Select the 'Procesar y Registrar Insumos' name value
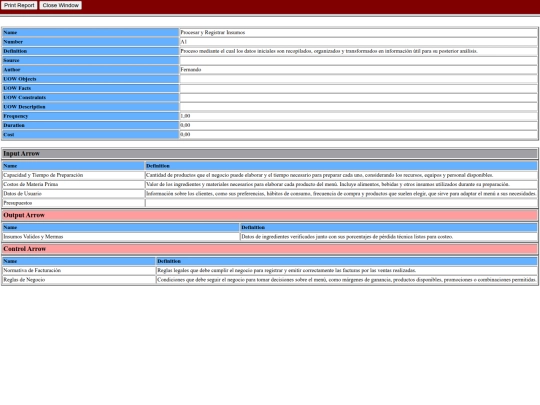 click(212, 32)
